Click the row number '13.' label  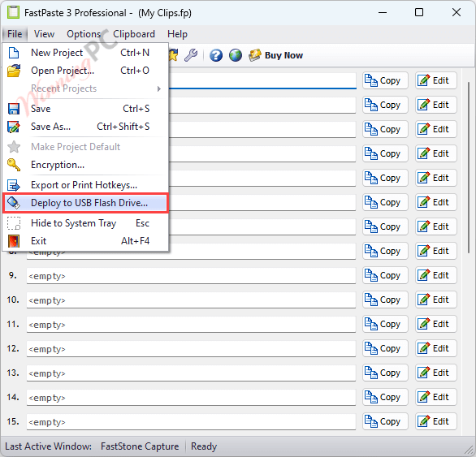pos(13,373)
